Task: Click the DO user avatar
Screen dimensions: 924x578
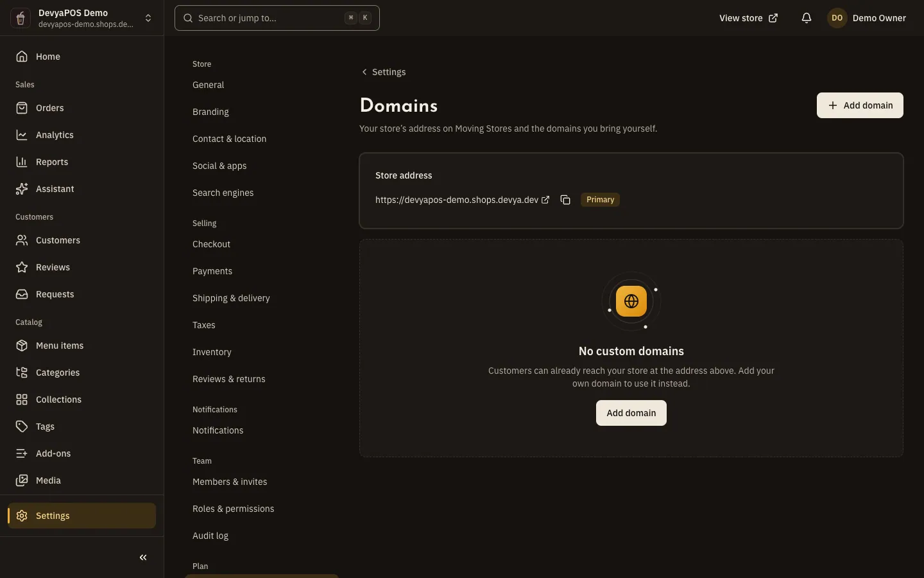Action: [x=837, y=18]
